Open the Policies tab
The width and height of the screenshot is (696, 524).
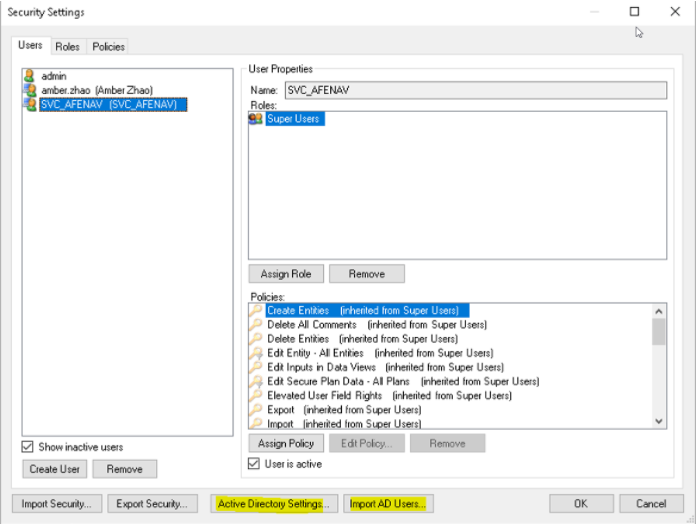108,47
